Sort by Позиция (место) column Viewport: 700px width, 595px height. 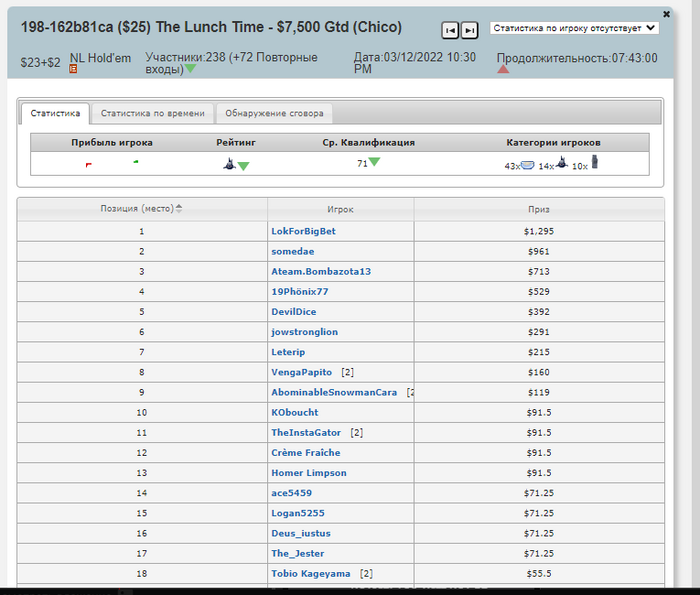coord(142,209)
